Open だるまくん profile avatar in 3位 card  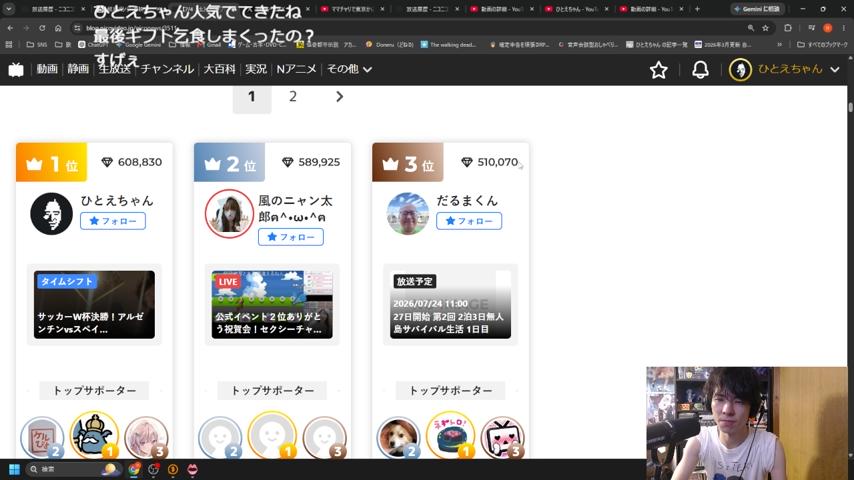point(407,214)
